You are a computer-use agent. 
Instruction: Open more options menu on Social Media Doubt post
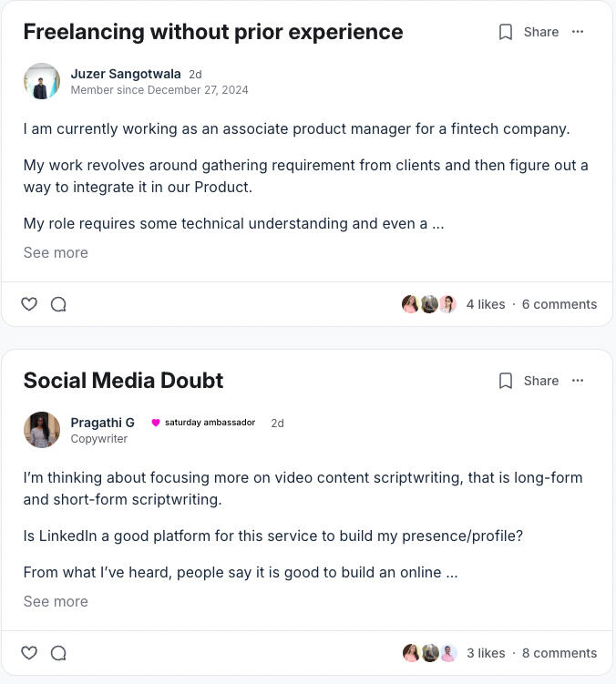pos(578,381)
